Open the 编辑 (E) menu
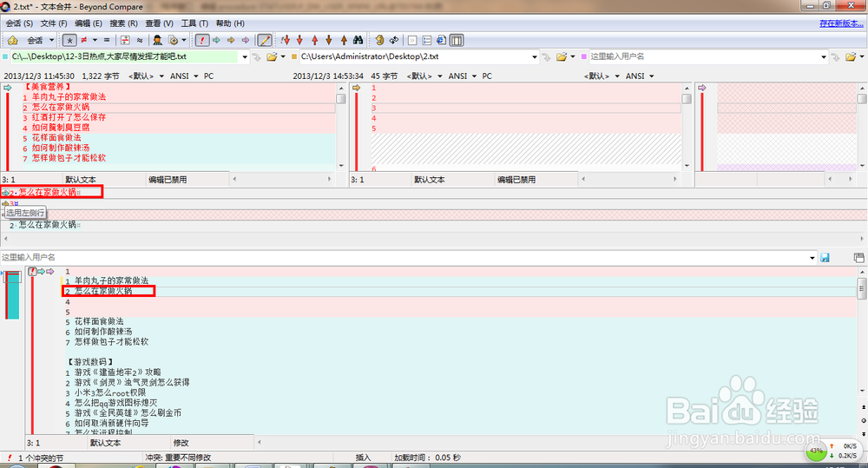 (x=88, y=23)
